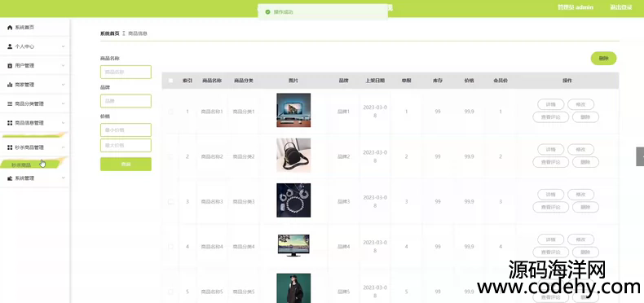Screen dimensions: 644x303
Task: Click the 商品名称 search input field
Action: tap(126, 72)
